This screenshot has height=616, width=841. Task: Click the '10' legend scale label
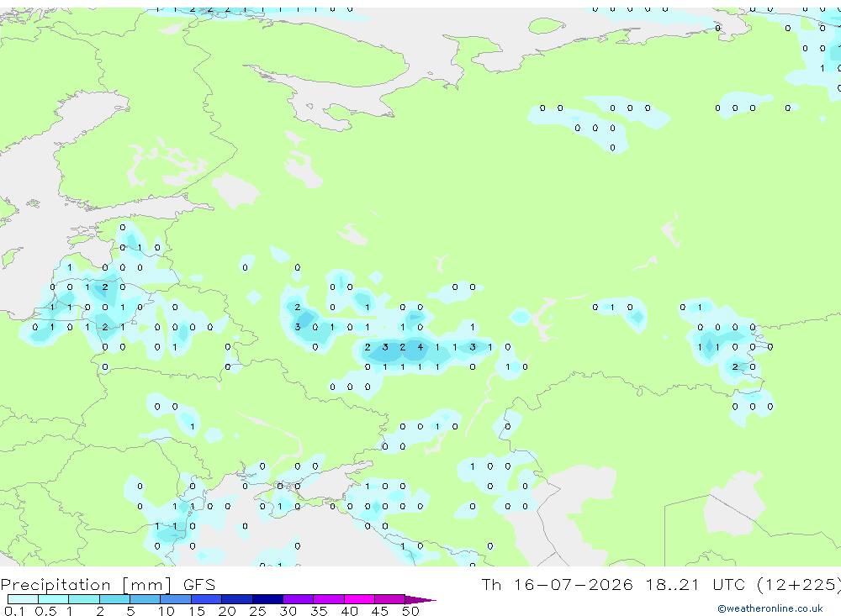point(166,611)
